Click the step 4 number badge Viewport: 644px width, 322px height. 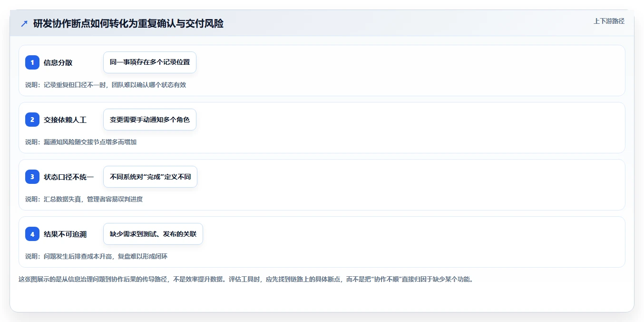(32, 234)
